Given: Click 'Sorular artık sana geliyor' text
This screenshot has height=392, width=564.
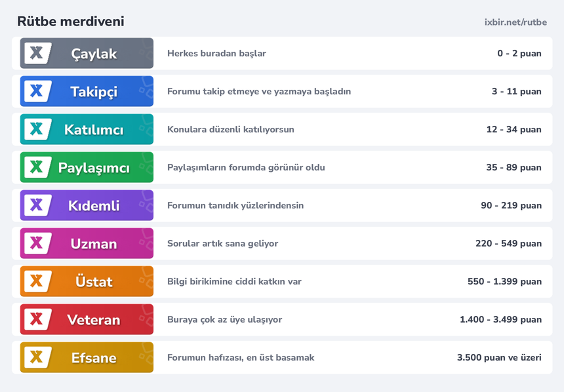Looking at the screenshot, I should tap(223, 243).
